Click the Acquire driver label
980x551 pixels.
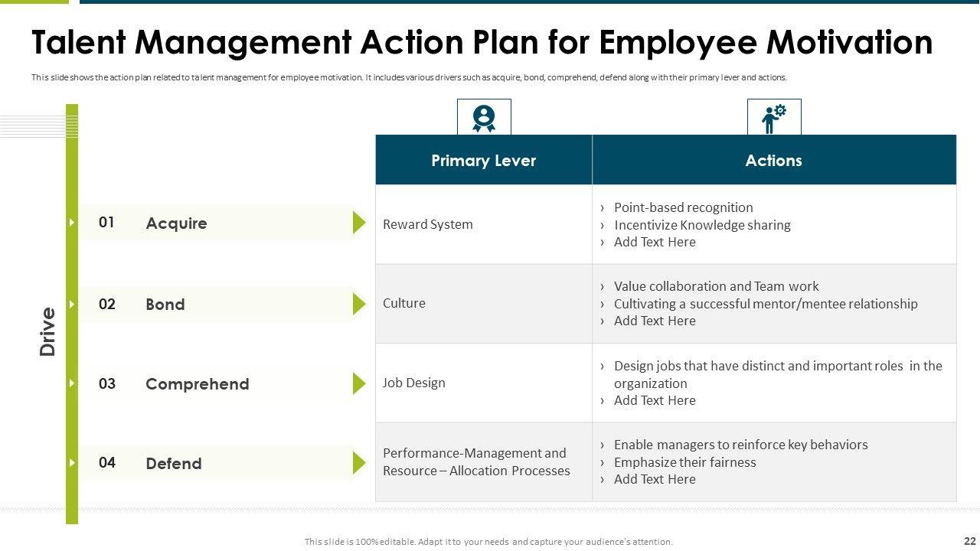(176, 223)
